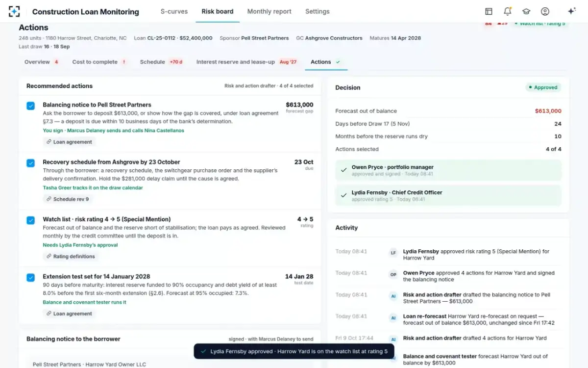
Task: Uncheck Extension test set for 14 January 2028
Action: [x=30, y=277]
